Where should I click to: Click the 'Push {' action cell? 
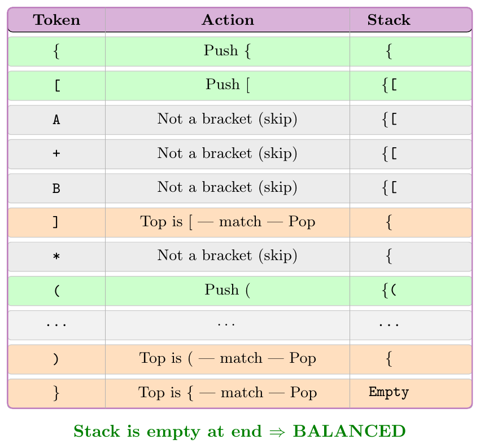228,51
